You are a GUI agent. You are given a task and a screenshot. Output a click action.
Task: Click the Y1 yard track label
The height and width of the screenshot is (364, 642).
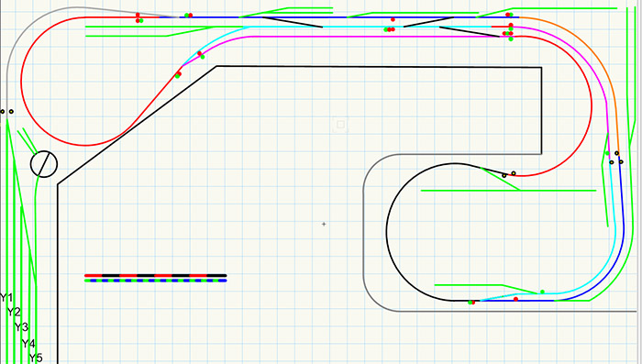(6, 298)
